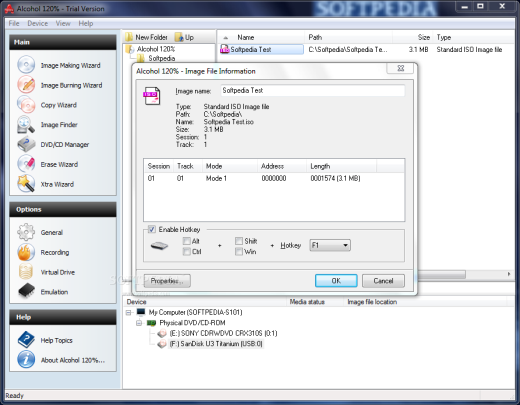This screenshot has height=405, width=520.
Task: Select the Softpedia Test ISO file icon
Action: click(x=225, y=49)
